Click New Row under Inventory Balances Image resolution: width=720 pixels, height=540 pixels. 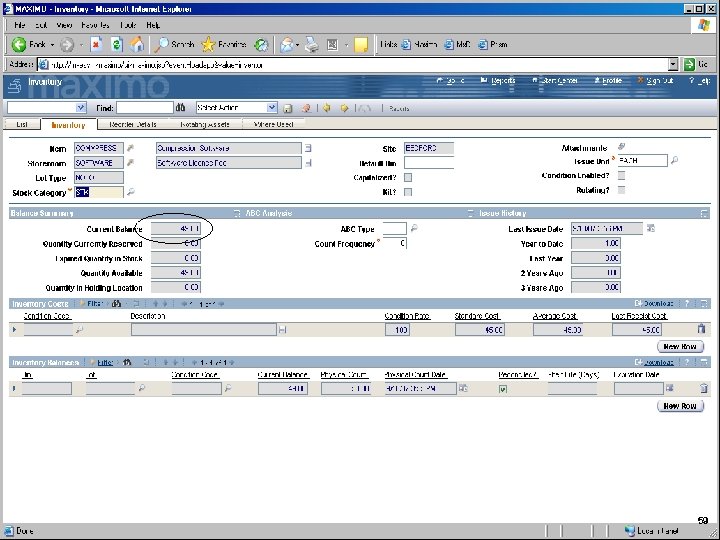[680, 406]
